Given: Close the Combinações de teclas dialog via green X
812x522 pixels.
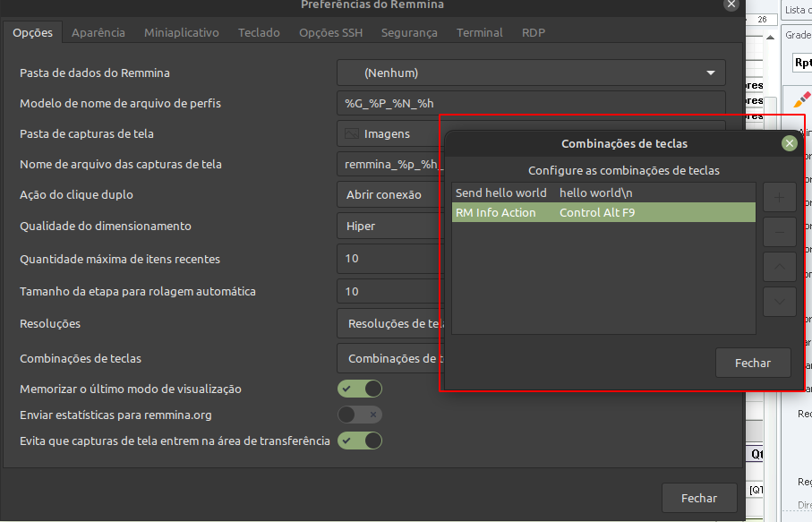Looking at the screenshot, I should tap(789, 143).
